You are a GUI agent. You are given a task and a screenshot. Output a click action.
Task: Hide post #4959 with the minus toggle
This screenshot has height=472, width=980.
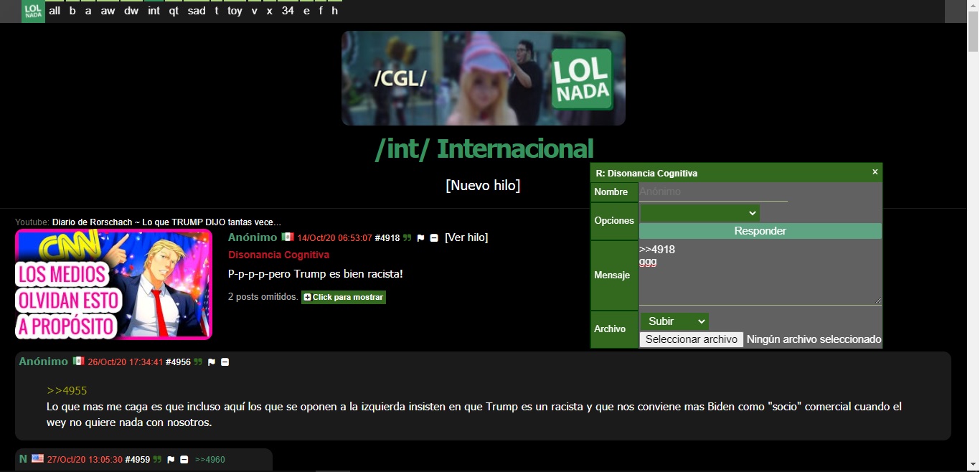[x=184, y=460]
